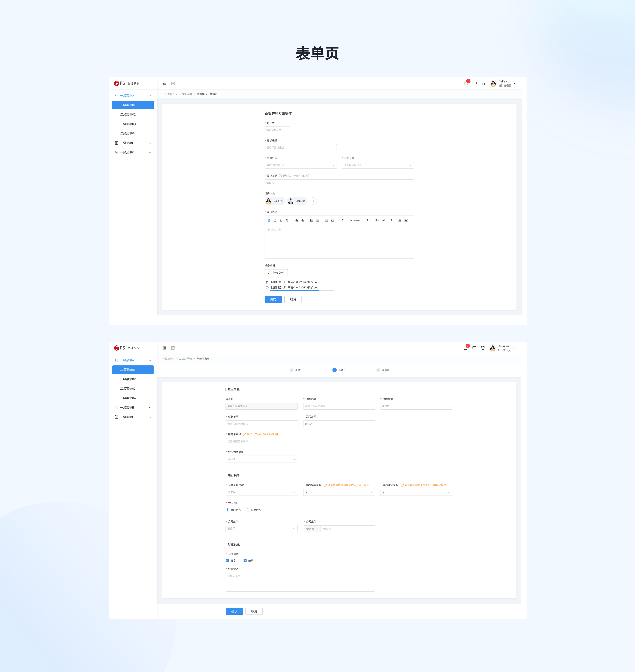
Task: Click 取消 next to the 确认 button
Action: (254, 611)
